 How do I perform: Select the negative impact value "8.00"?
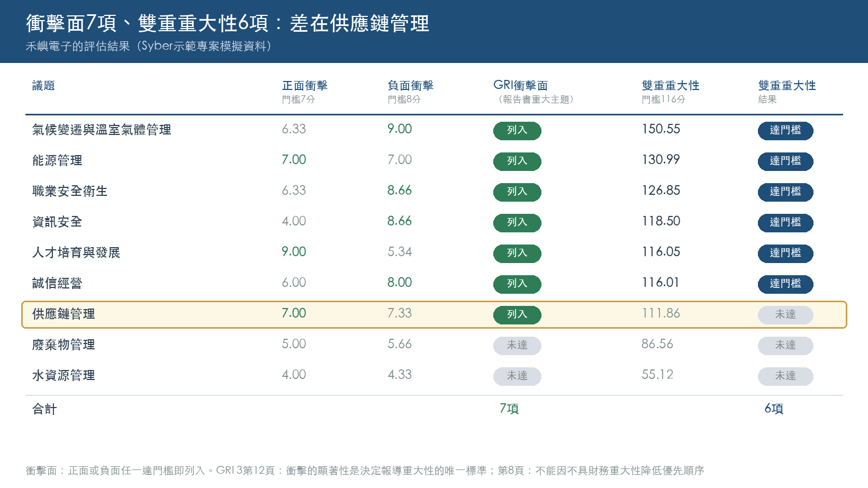400,283
